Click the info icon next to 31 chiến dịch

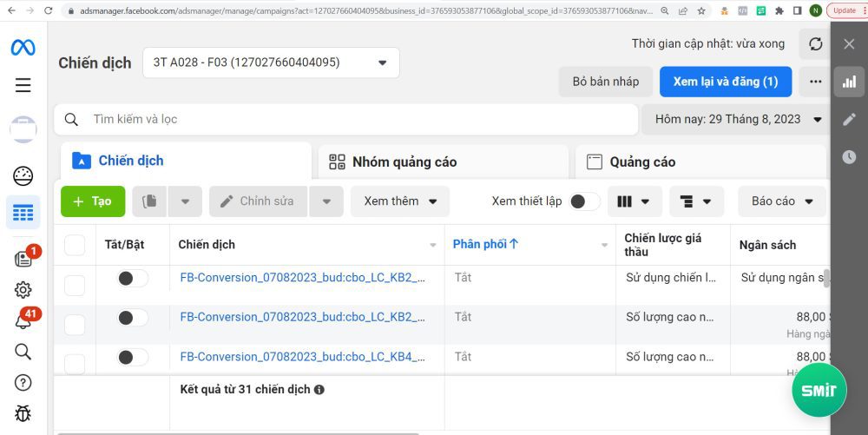[319, 390]
